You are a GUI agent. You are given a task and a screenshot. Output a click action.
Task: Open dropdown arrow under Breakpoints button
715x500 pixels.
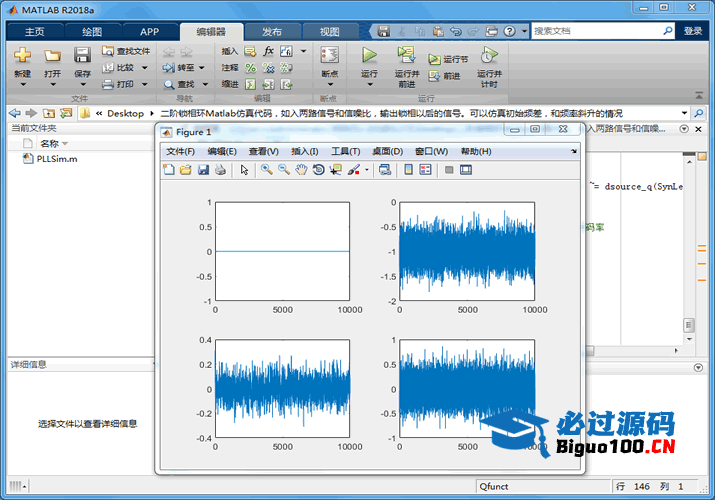[x=330, y=84]
